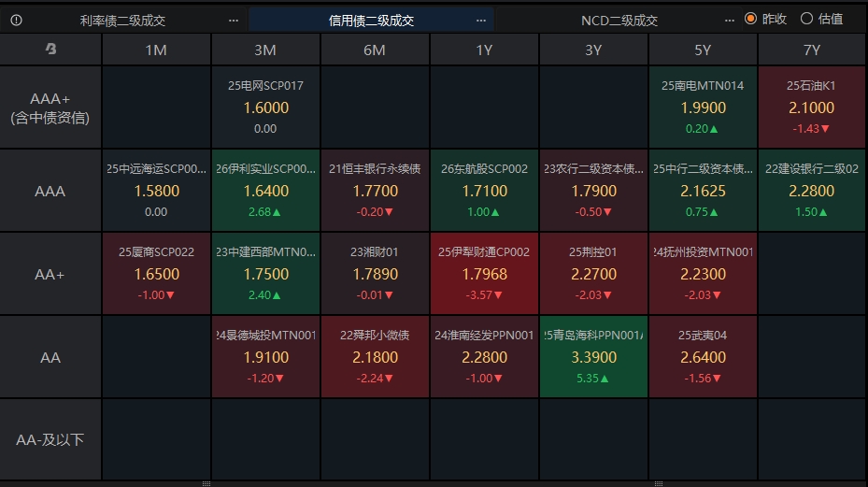Select the 昨收 radio button

pos(750,19)
